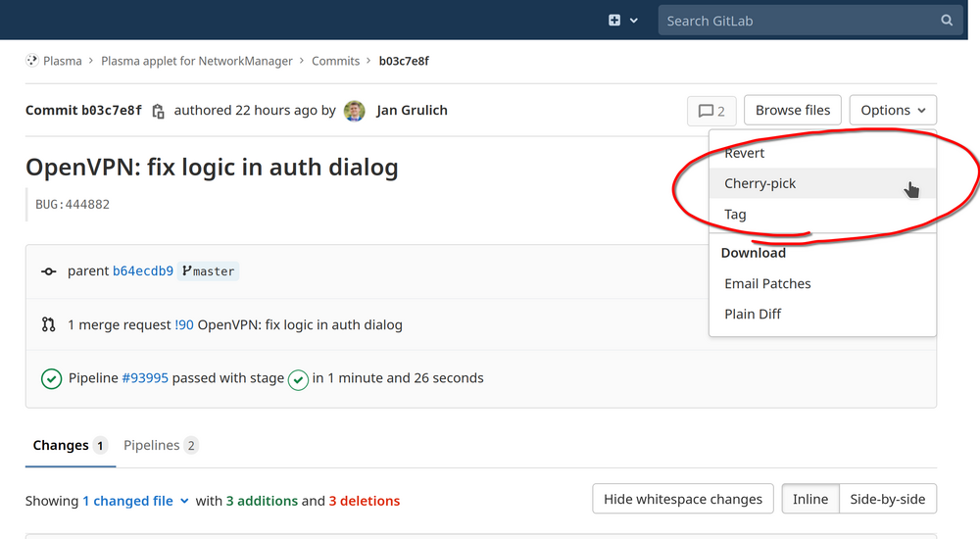Open parent commit b64ecdb9 link
Screen dimensions: 980x539
click(x=143, y=271)
